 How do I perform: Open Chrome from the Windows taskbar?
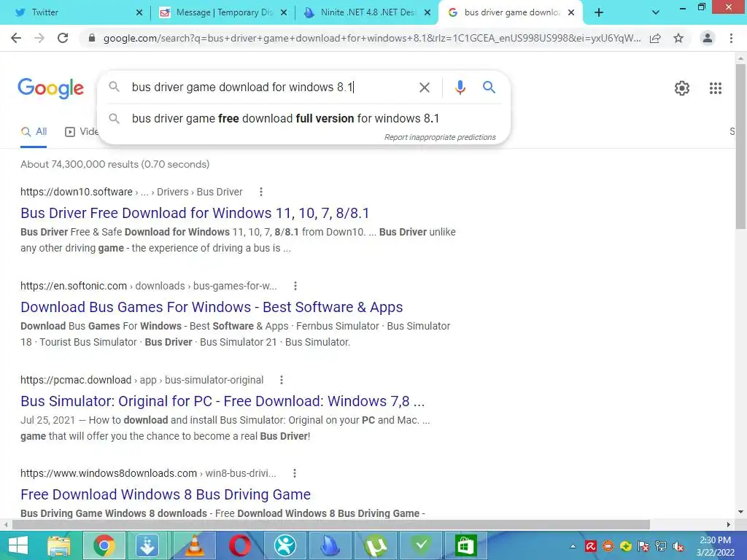104,545
